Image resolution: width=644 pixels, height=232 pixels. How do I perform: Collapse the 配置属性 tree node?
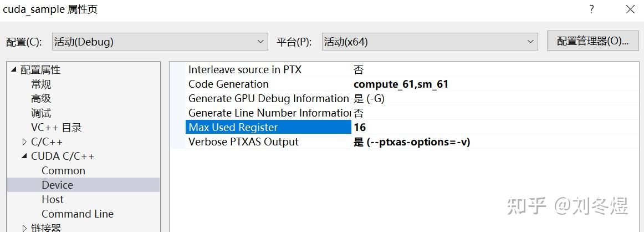tap(13, 70)
